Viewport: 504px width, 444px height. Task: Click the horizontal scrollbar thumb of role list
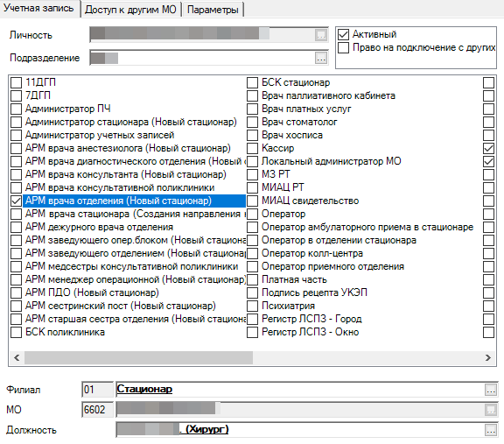pyautogui.click(x=138, y=358)
